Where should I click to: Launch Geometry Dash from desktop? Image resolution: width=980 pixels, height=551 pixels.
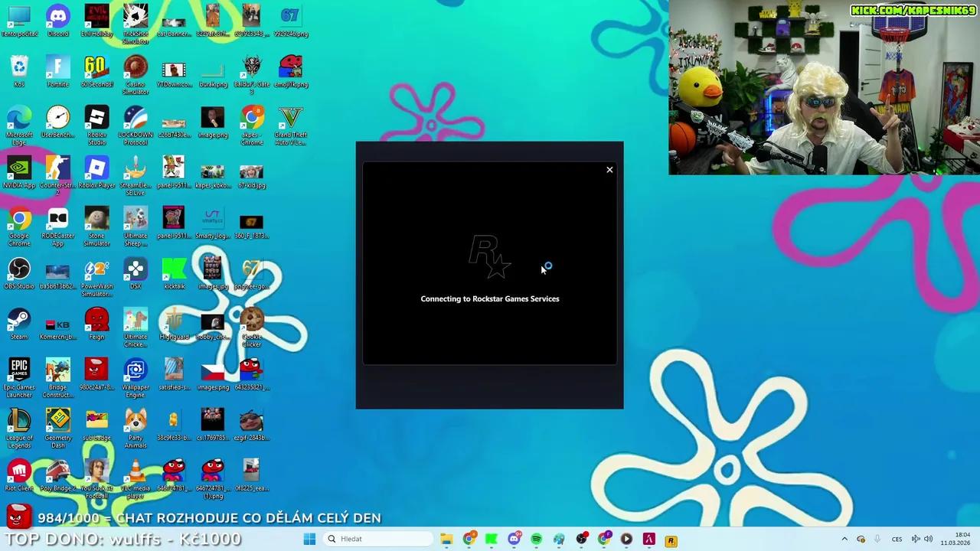pyautogui.click(x=57, y=429)
